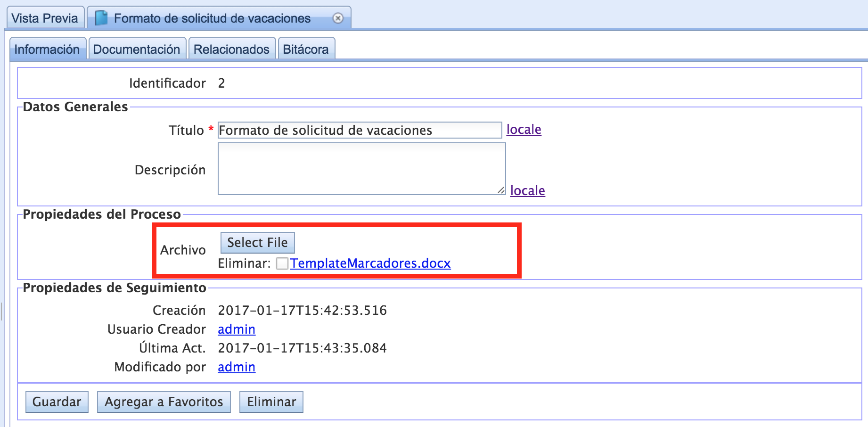Click the Identificador value 2

click(221, 83)
